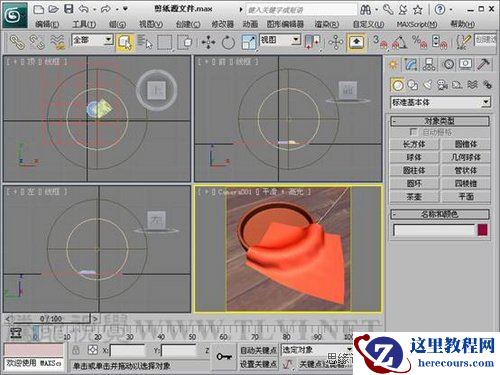Click the 茶壶 teapot button
This screenshot has height=375, width=500.
(x=414, y=197)
